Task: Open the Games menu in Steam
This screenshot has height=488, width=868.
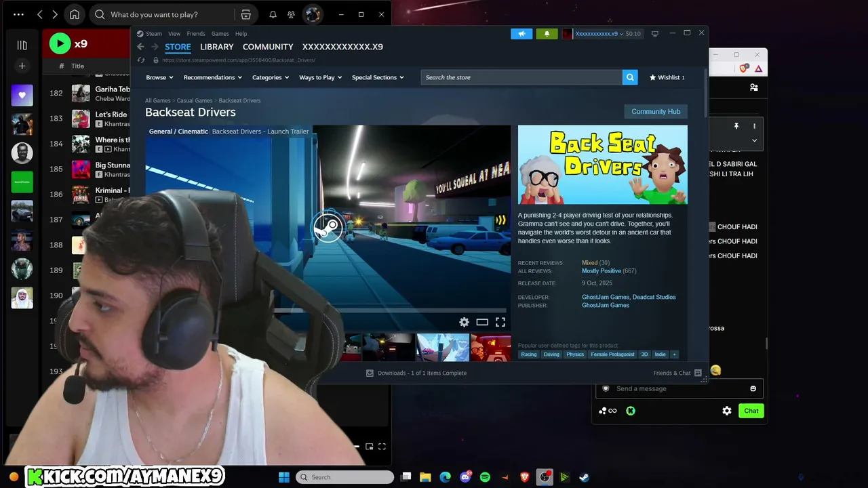Action: (220, 34)
